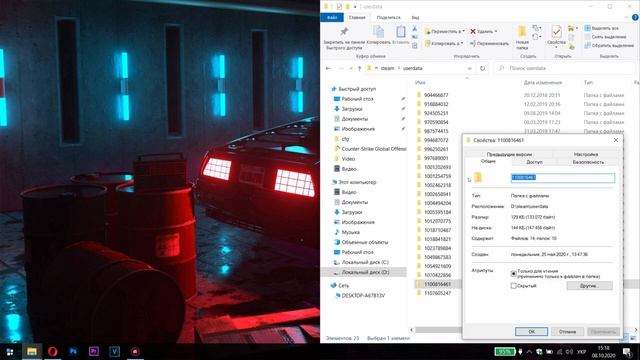This screenshot has width=640, height=360.
Task: Open the address bar history dropdown
Action: coord(470,68)
